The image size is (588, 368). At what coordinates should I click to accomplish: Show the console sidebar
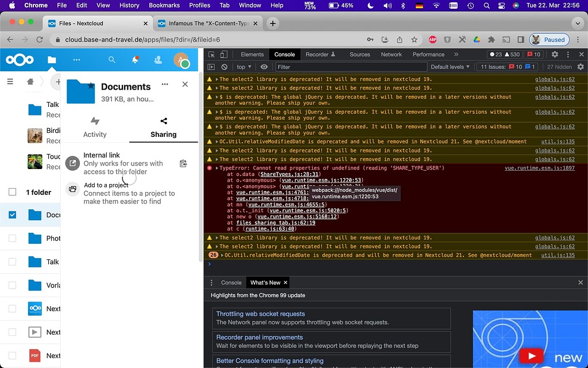(x=211, y=67)
